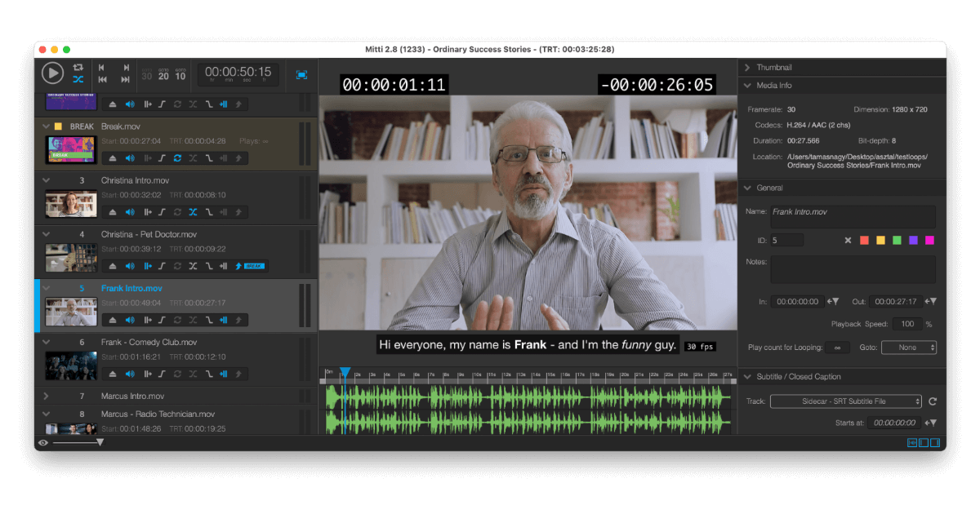
Task: Toggle the playlist eye visibility icon
Action: [x=42, y=443]
